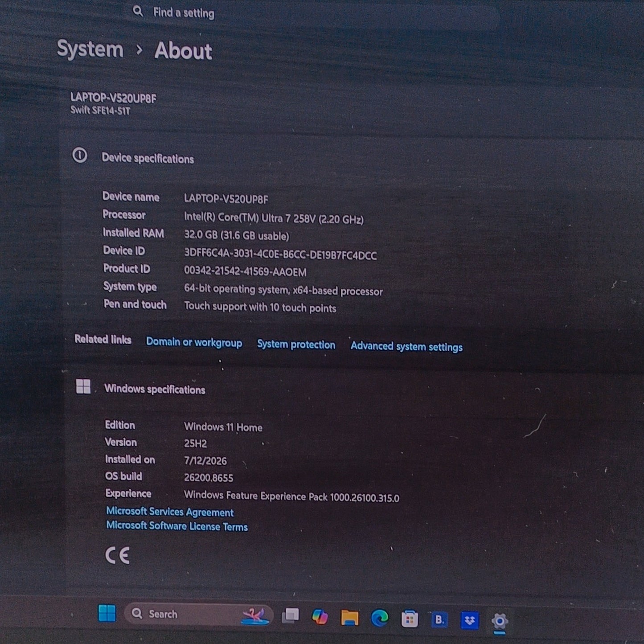This screenshot has height=644, width=644.
Task: Open Task View from the taskbar
Action: point(290,616)
